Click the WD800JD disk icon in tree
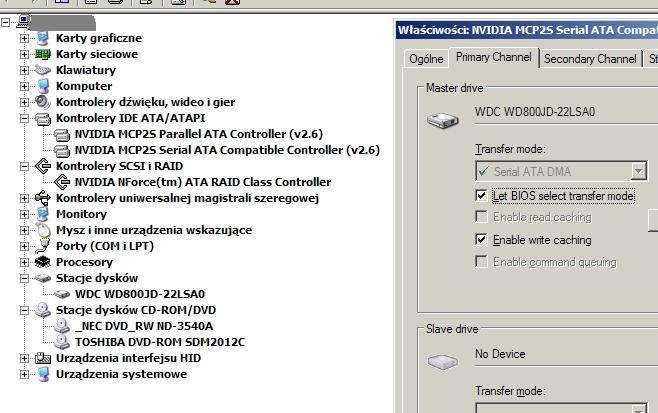Screen dimensions: 658x413 (62, 294)
